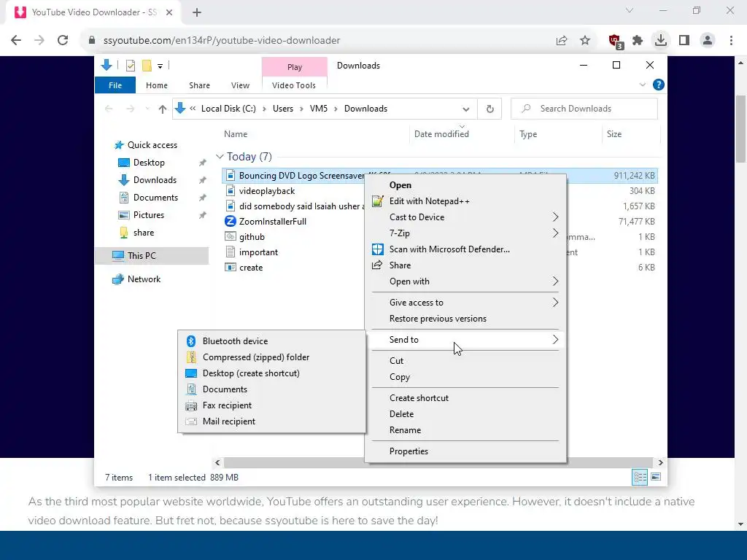
Task: Bookmark this page with star icon
Action: [585, 41]
